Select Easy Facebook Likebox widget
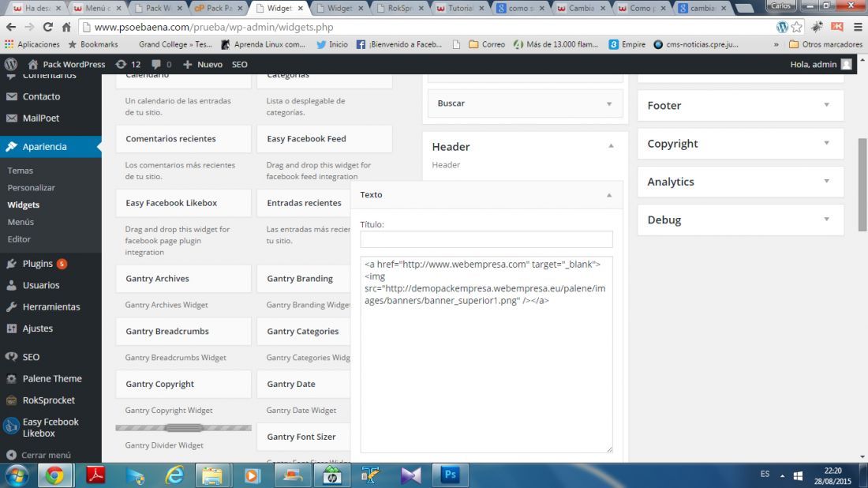This screenshot has width=868, height=488. pyautogui.click(x=183, y=203)
